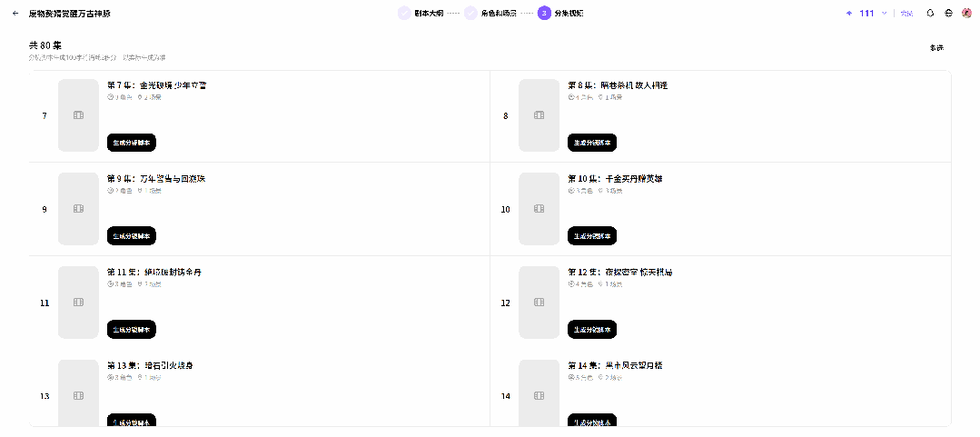Click the globe language icon
The height and width of the screenshot is (437, 980).
(x=948, y=13)
